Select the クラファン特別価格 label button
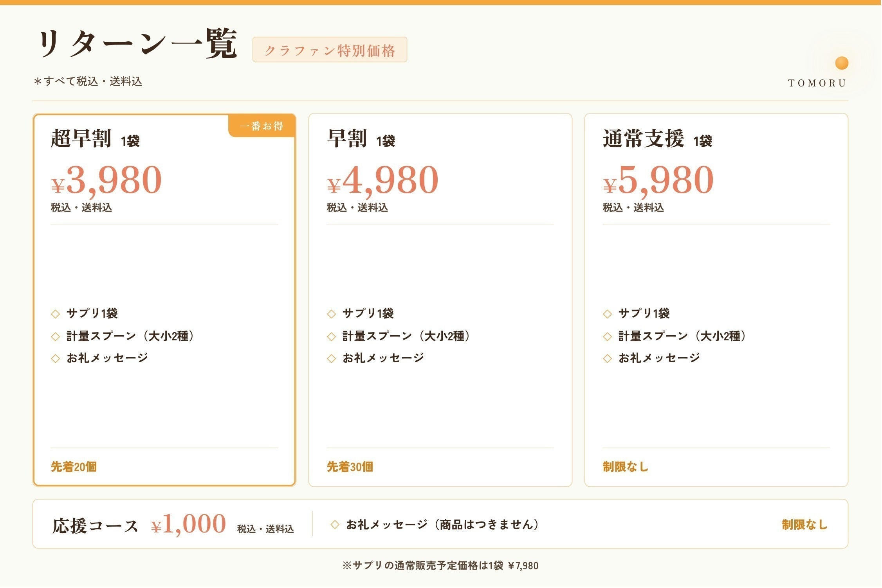882x588 pixels. tap(330, 50)
